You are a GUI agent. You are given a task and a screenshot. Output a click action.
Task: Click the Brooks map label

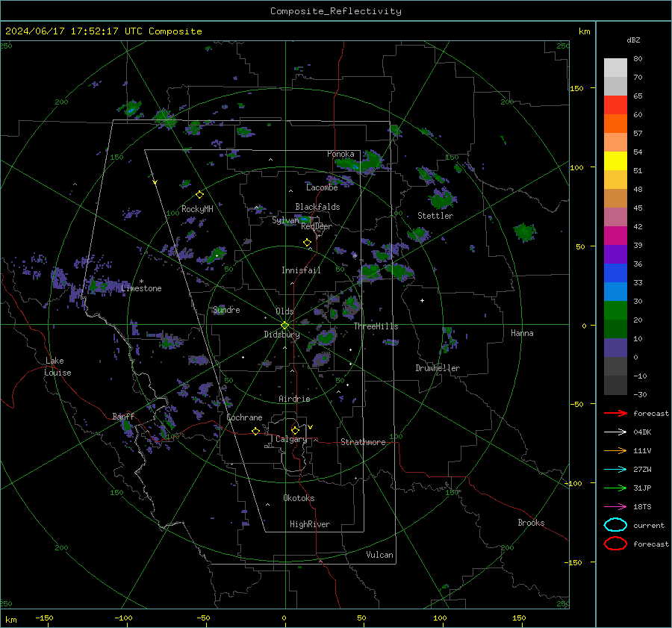pos(531,523)
